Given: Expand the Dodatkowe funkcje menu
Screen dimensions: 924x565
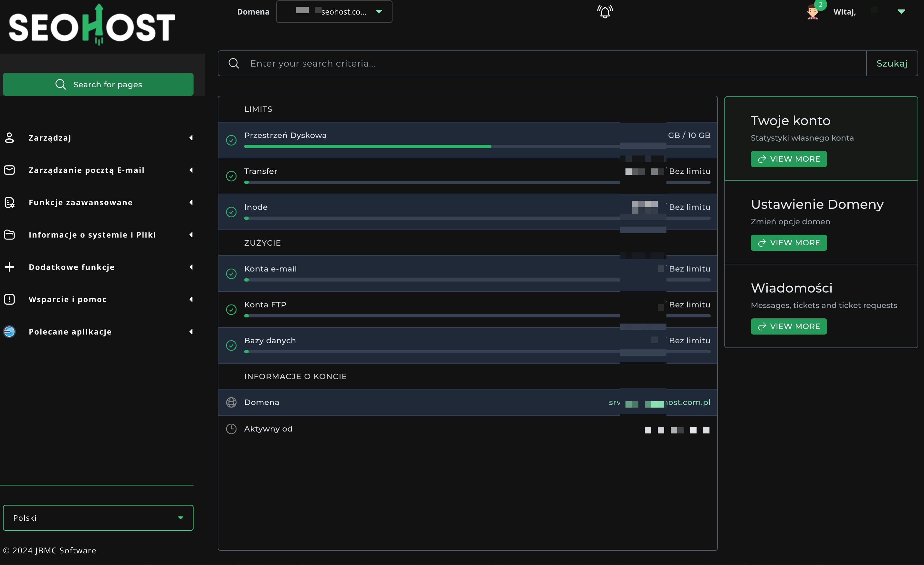Looking at the screenshot, I should tap(191, 267).
